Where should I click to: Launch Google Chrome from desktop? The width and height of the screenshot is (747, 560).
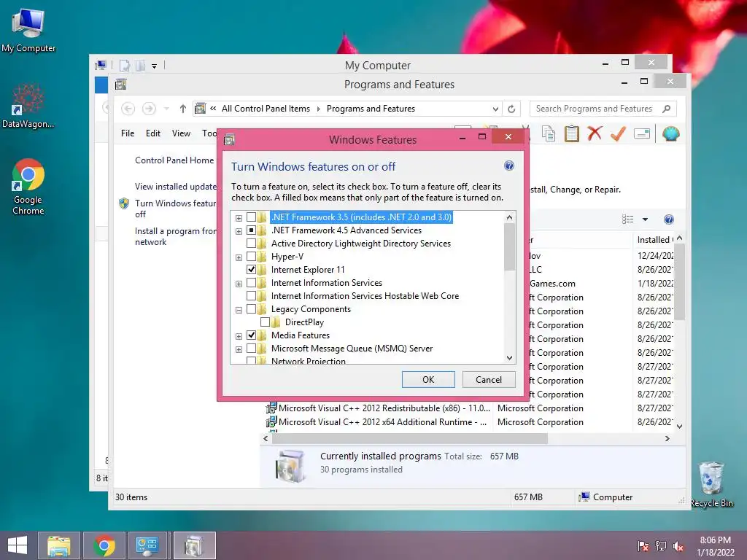tap(28, 187)
